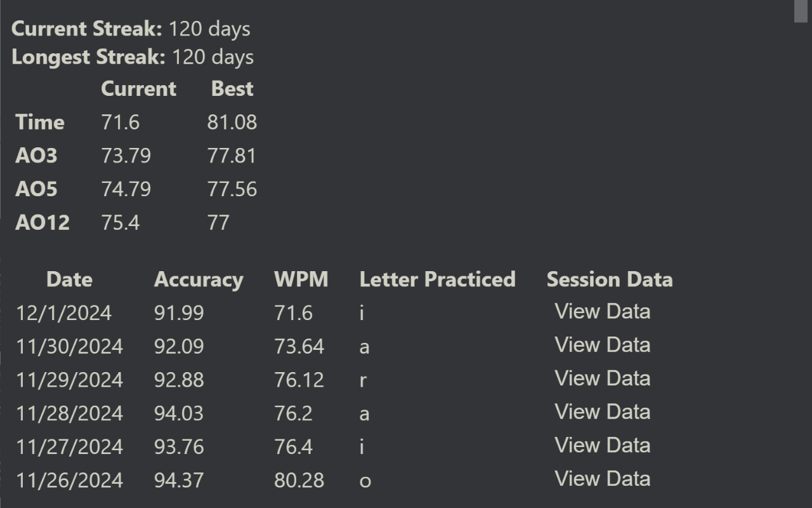
Task: Select the Accuracy column header
Action: click(x=199, y=279)
